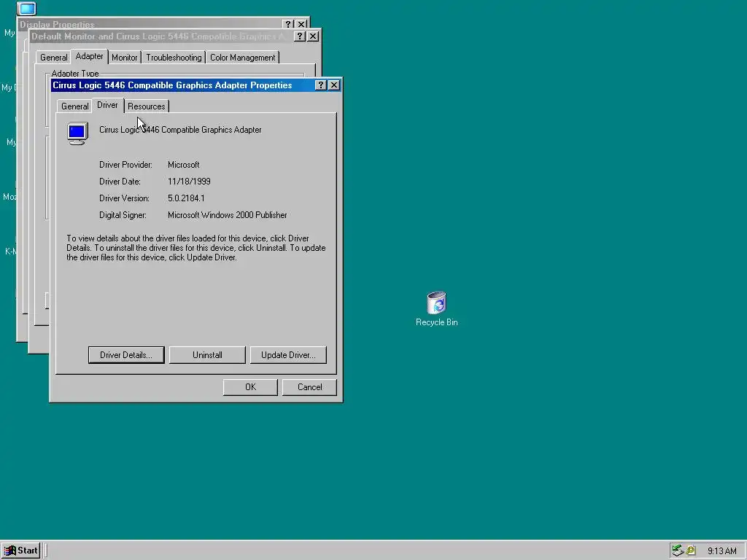Open Troubleshooting tab in Default Monitor window
The image size is (747, 560).
pyautogui.click(x=174, y=58)
